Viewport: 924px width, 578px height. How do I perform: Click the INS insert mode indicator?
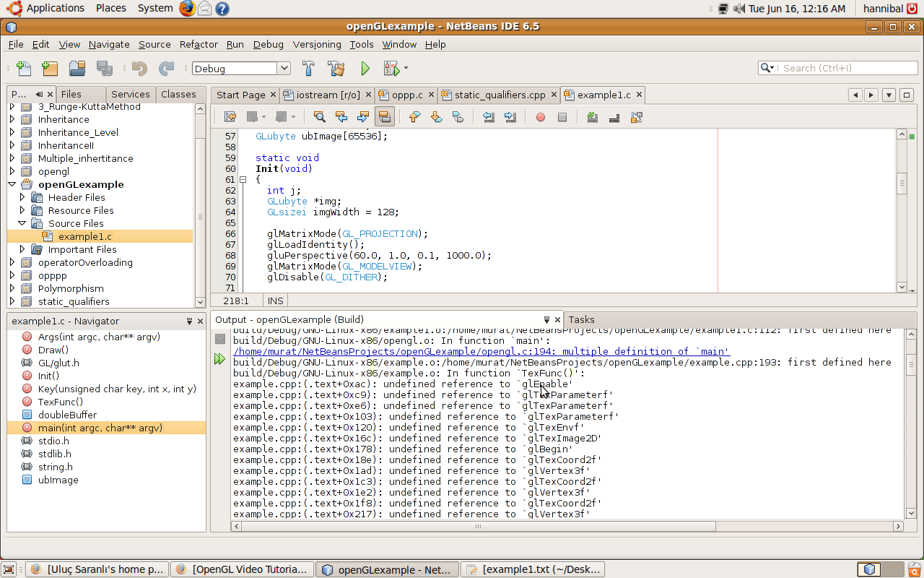coord(276,301)
